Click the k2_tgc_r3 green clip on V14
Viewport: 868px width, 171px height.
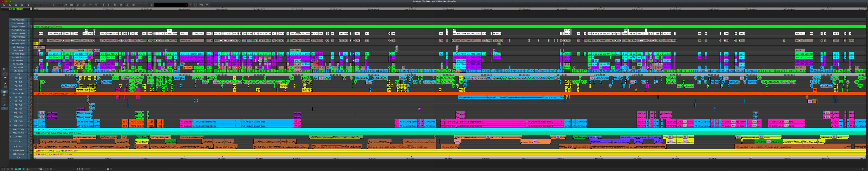tap(450, 27)
